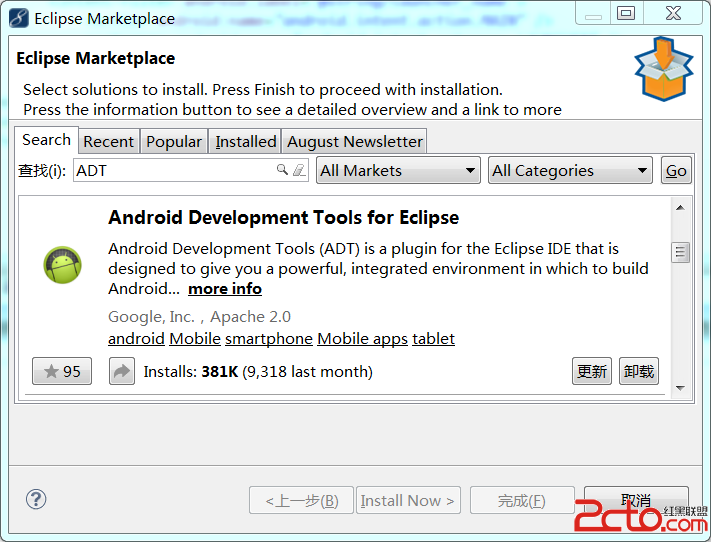Click the Install Now button
This screenshot has height=542, width=711.
408,500
